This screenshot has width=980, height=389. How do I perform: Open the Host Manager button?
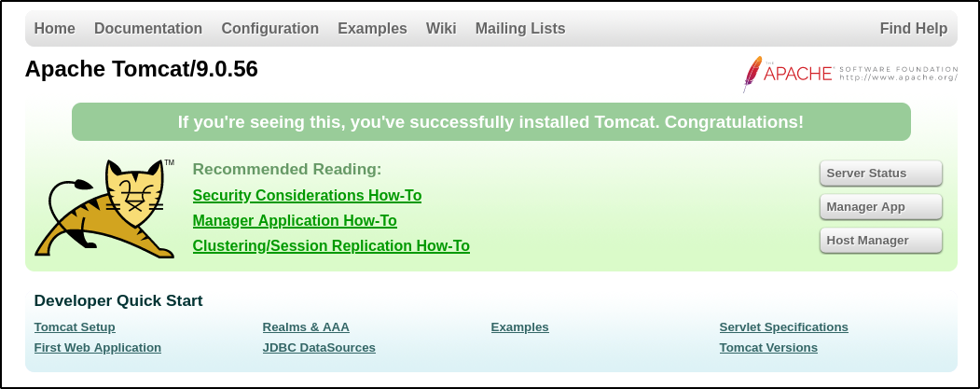pyautogui.click(x=880, y=241)
